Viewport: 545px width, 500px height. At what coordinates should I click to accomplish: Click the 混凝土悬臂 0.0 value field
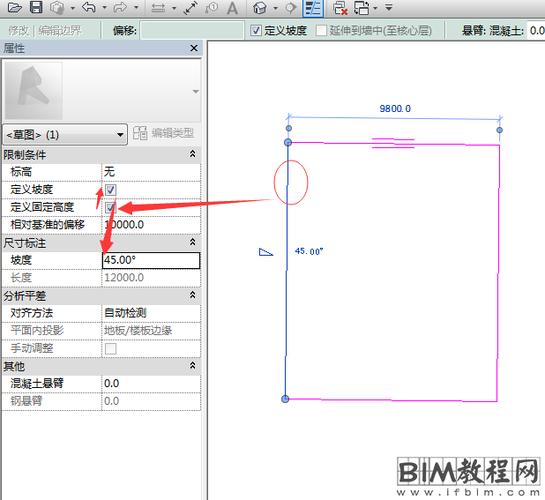pos(151,384)
